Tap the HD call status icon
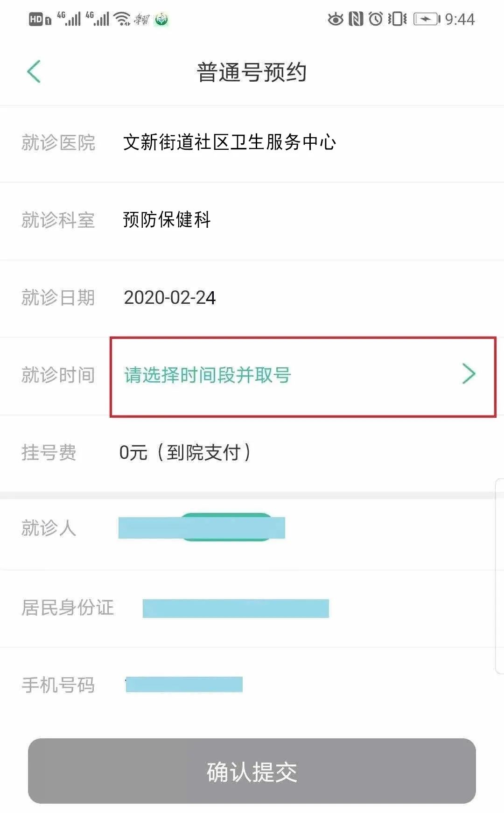The image size is (504, 813). click(x=40, y=20)
